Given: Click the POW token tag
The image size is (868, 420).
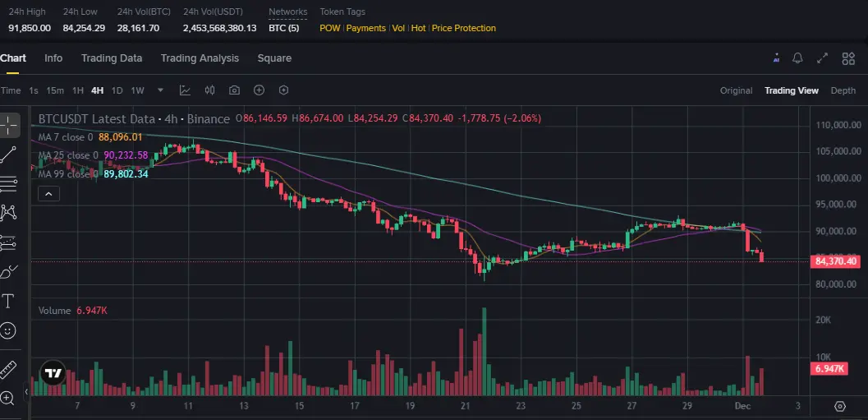Looking at the screenshot, I should pyautogui.click(x=330, y=28).
